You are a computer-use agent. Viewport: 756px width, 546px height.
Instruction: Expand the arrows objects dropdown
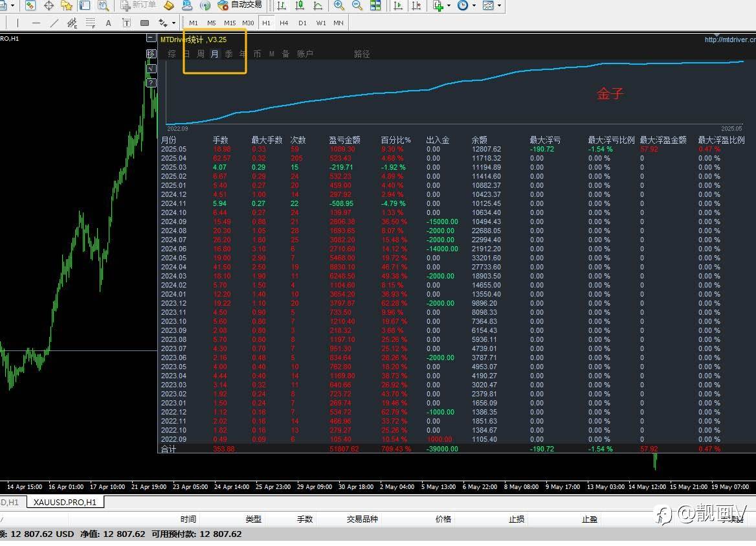click(x=173, y=23)
